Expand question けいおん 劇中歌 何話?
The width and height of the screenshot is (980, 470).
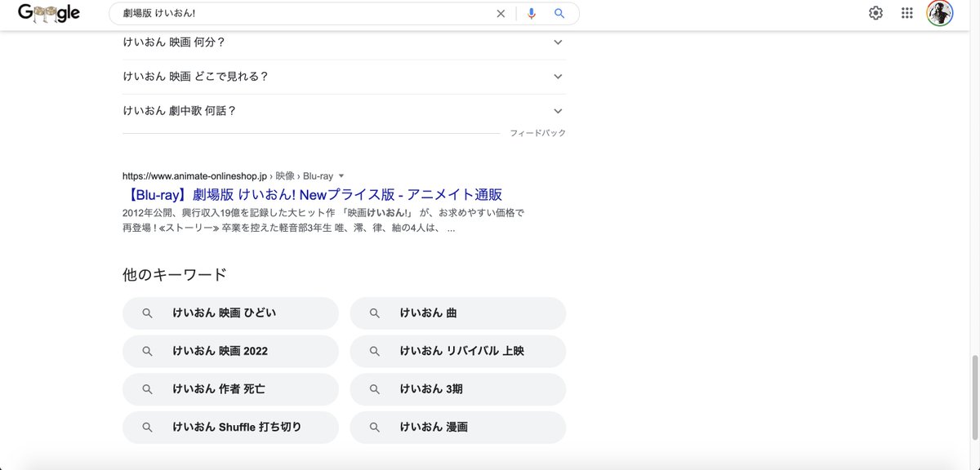pyautogui.click(x=344, y=111)
